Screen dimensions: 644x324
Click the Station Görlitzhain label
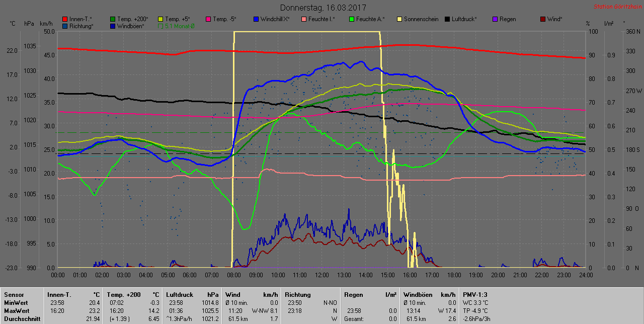(x=617, y=7)
